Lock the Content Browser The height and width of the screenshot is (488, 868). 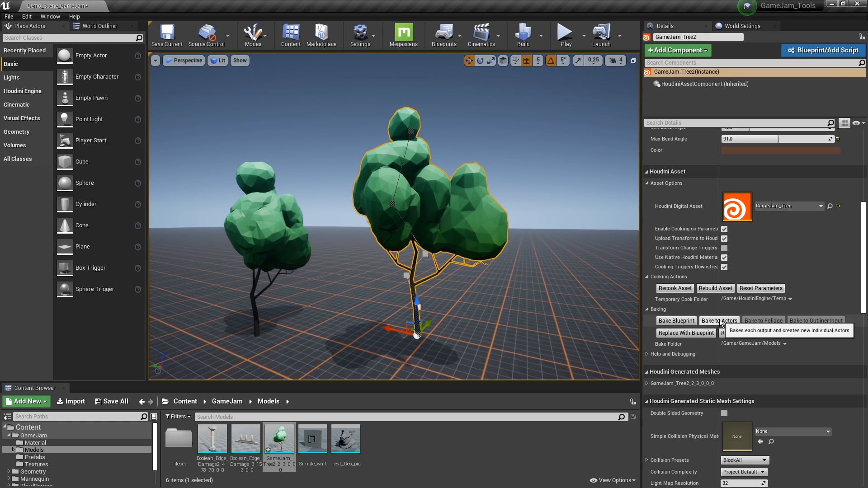coord(633,402)
